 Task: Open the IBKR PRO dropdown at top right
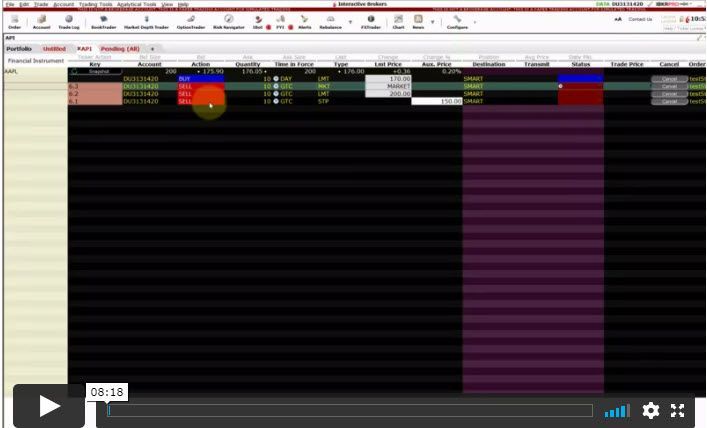coord(674,4)
